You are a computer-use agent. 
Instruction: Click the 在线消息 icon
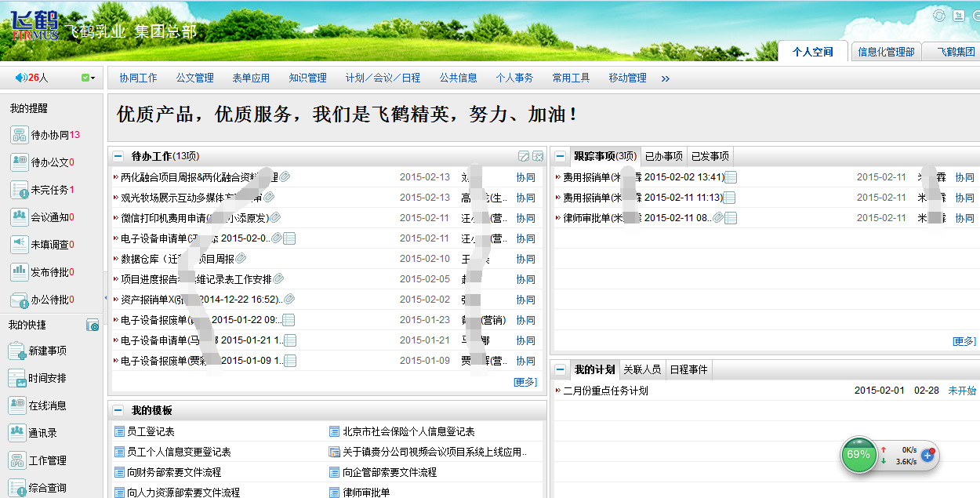[x=17, y=405]
